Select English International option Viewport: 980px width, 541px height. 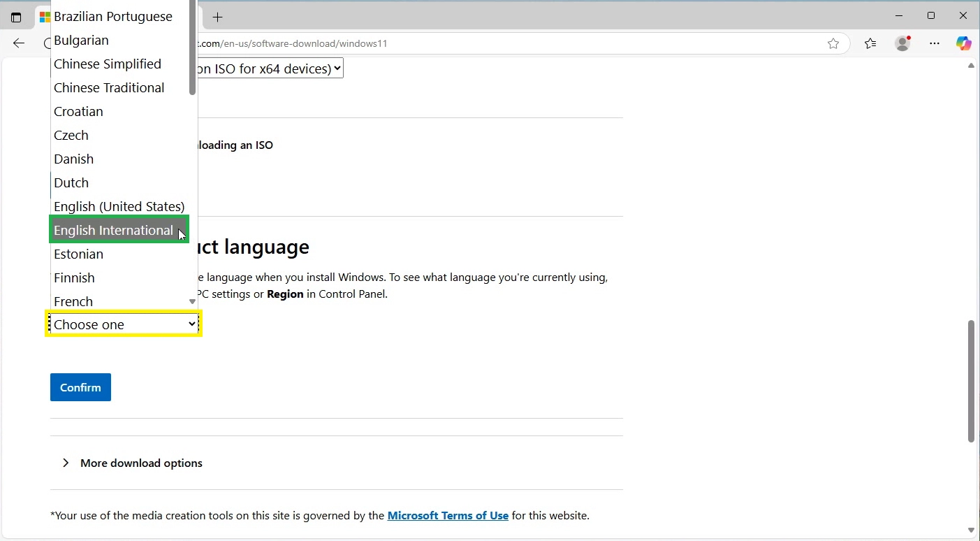coord(119,230)
